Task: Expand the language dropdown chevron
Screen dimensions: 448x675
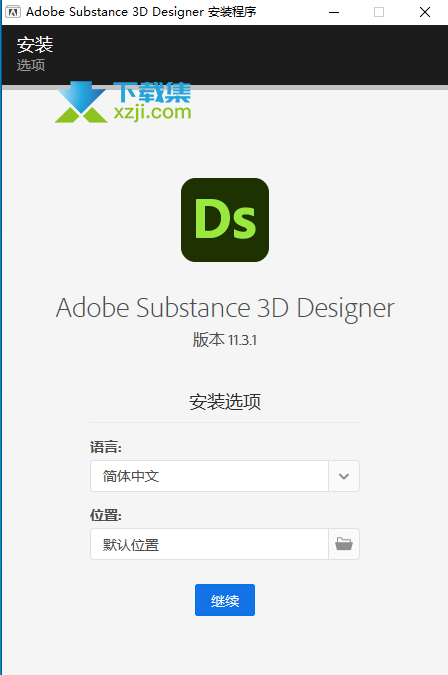Action: (344, 476)
